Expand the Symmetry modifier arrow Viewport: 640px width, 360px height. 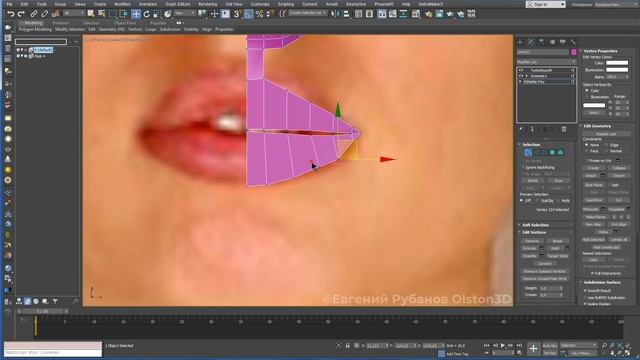pos(527,76)
